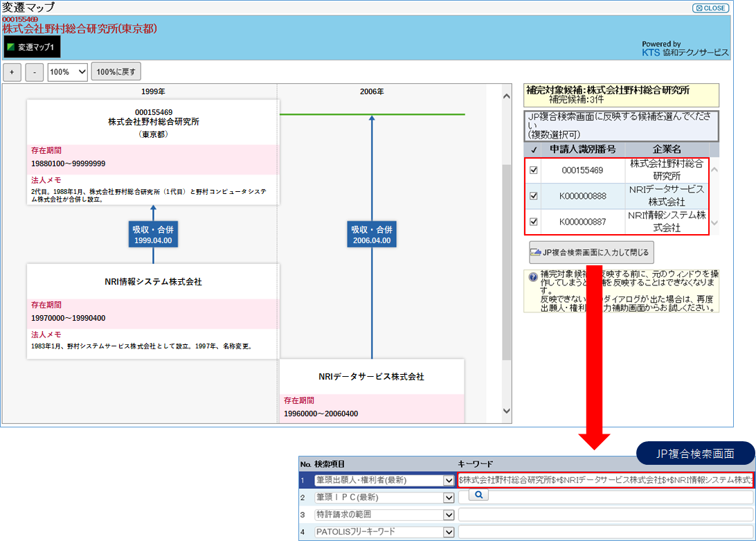The width and height of the screenshot is (756, 541).
Task: Click the plus zoom in button
Action: click(x=12, y=72)
